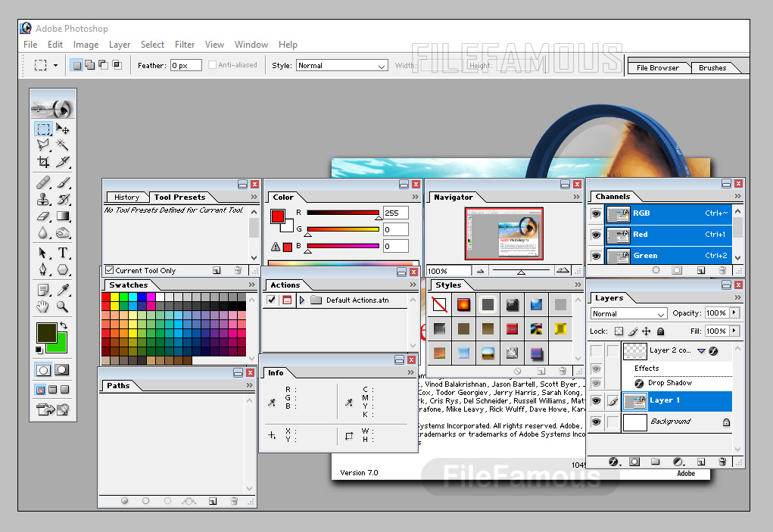Open the File Browser tab

point(657,67)
